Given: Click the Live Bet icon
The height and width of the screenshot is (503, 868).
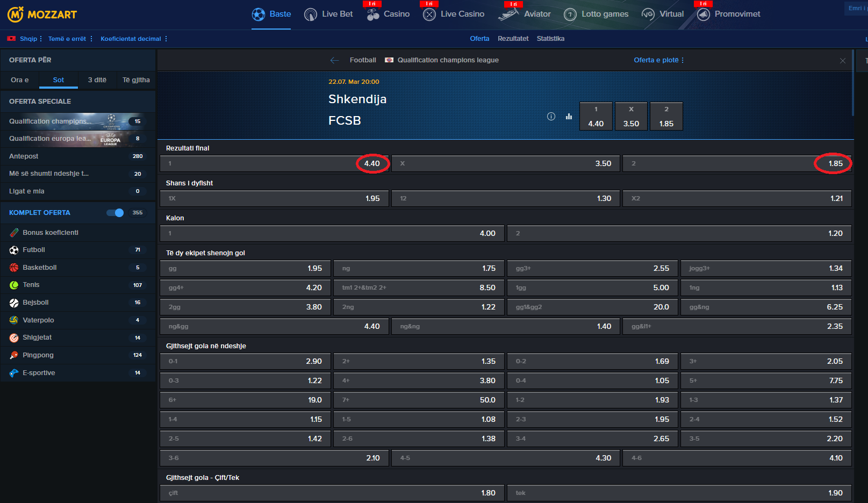Looking at the screenshot, I should pos(311,15).
